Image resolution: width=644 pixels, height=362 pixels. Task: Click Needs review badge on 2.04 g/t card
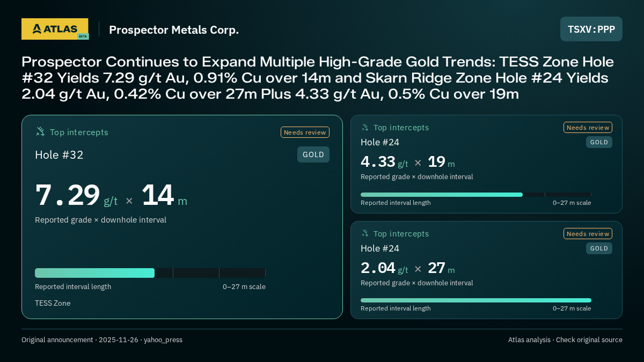(588, 234)
